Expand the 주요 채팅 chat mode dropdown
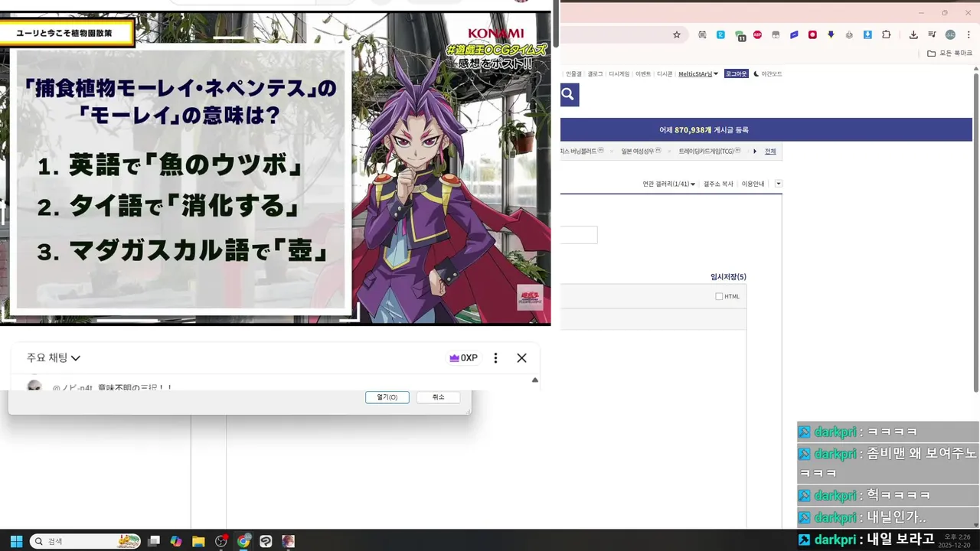 (x=54, y=357)
